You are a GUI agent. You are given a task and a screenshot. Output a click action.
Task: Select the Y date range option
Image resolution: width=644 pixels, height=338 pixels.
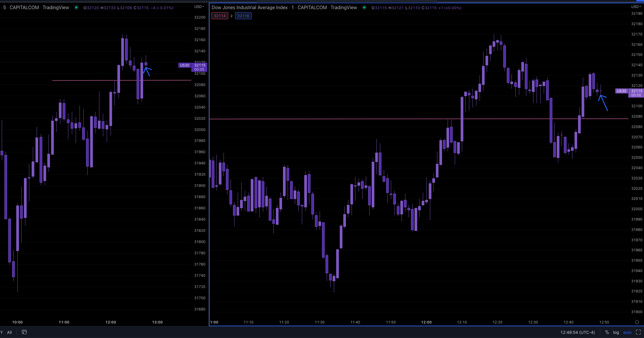[2, 332]
